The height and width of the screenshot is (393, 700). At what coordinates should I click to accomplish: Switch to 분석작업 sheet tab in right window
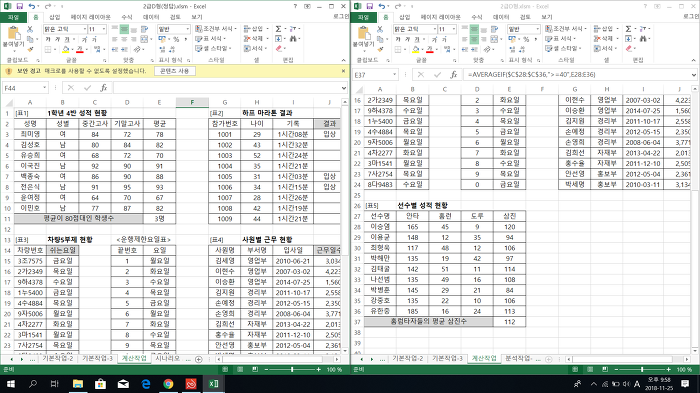(x=518, y=359)
